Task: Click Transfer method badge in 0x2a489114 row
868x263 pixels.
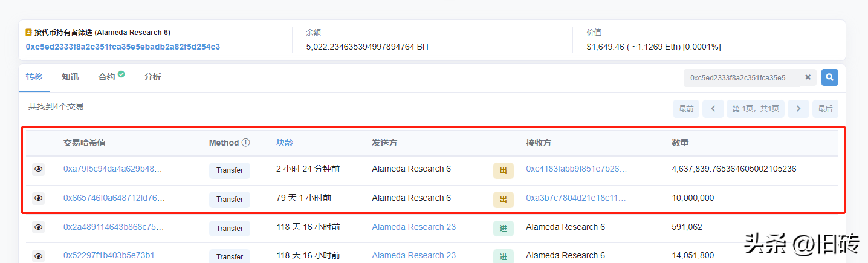Action: pyautogui.click(x=230, y=229)
